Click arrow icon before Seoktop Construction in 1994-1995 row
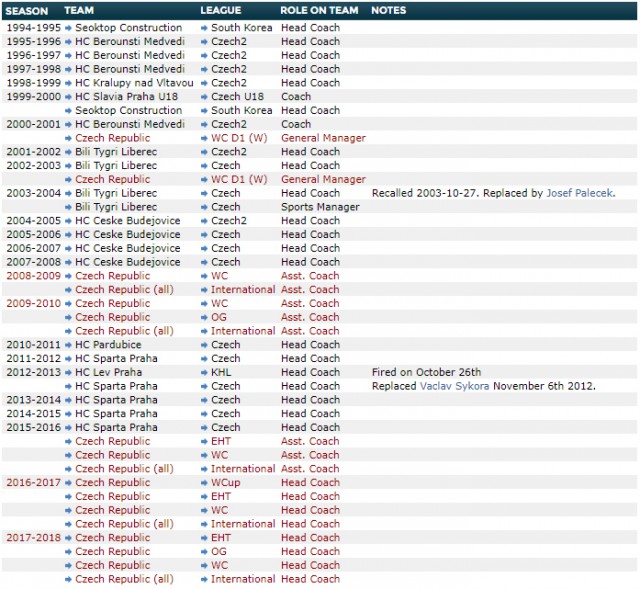 click(68, 28)
